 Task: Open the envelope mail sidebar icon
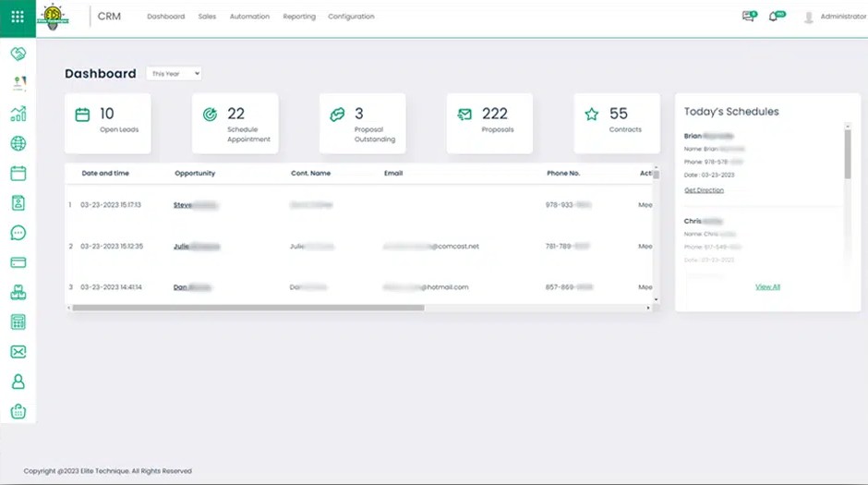[x=18, y=352]
